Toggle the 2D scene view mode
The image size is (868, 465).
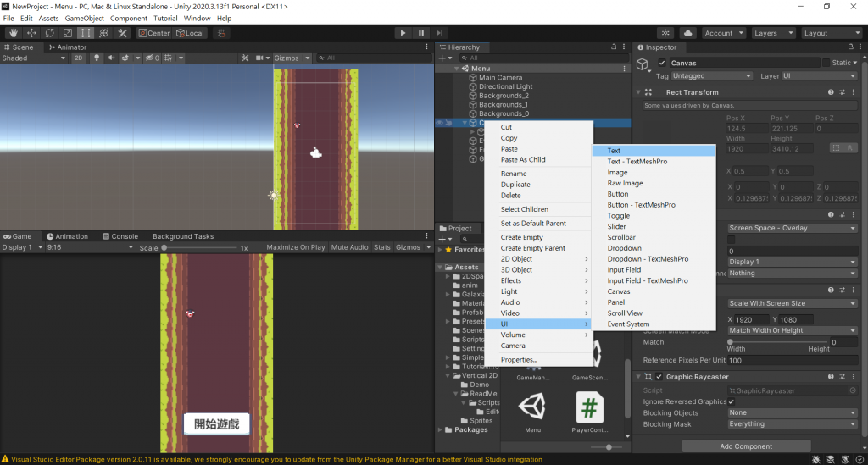[x=79, y=58]
